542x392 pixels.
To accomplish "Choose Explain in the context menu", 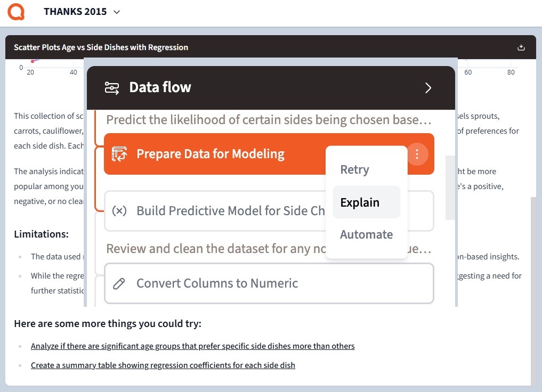I will 360,202.
